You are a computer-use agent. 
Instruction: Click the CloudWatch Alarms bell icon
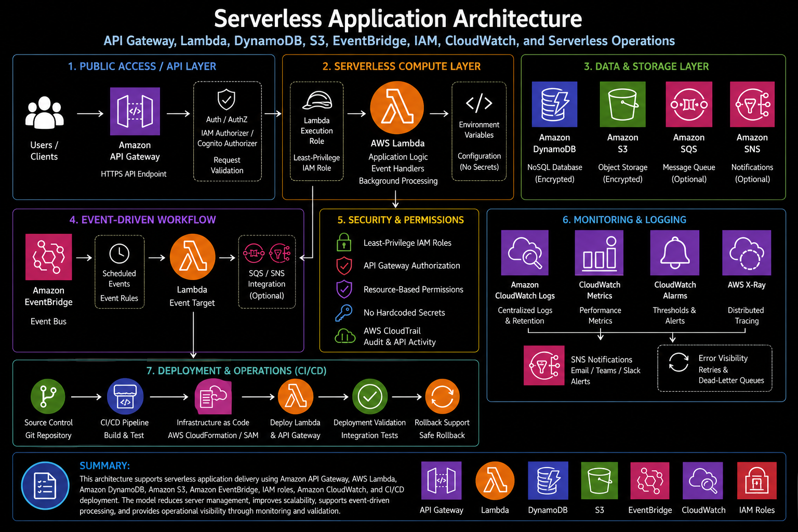675,252
